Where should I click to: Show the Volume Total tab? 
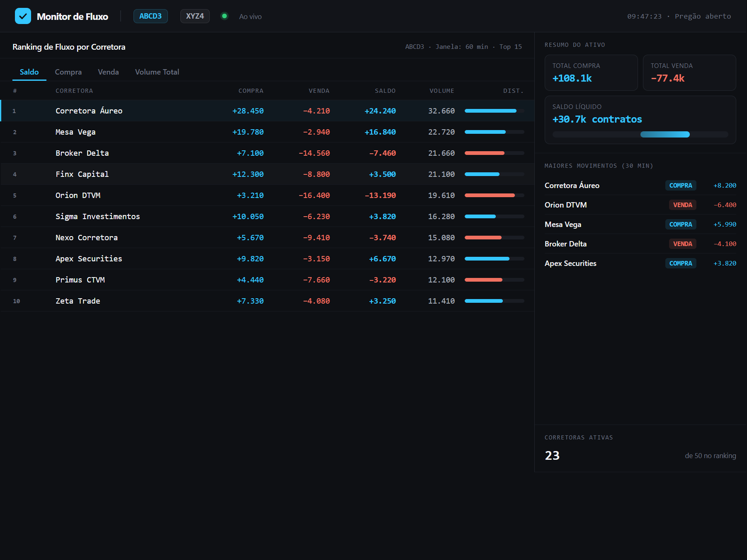(x=157, y=72)
